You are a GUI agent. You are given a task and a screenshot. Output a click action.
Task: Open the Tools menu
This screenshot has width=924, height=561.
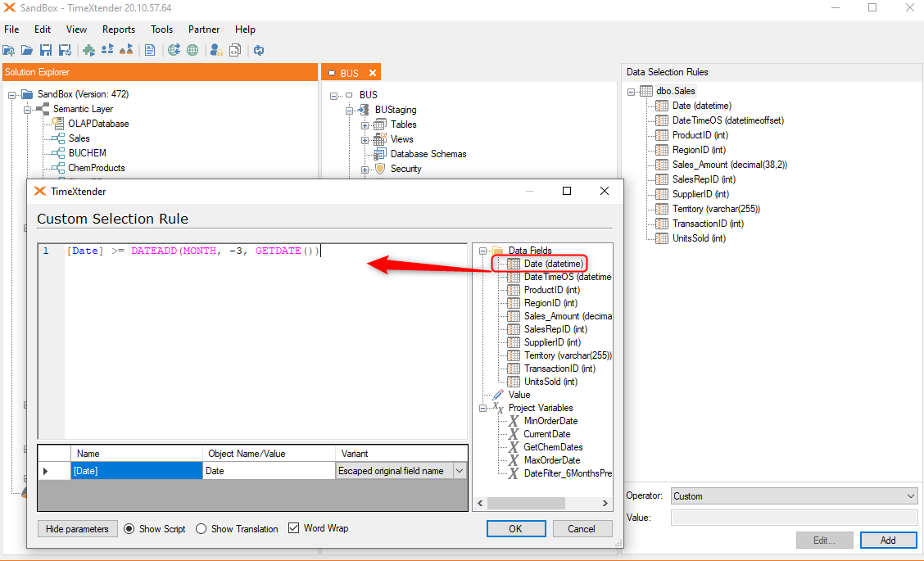[161, 29]
